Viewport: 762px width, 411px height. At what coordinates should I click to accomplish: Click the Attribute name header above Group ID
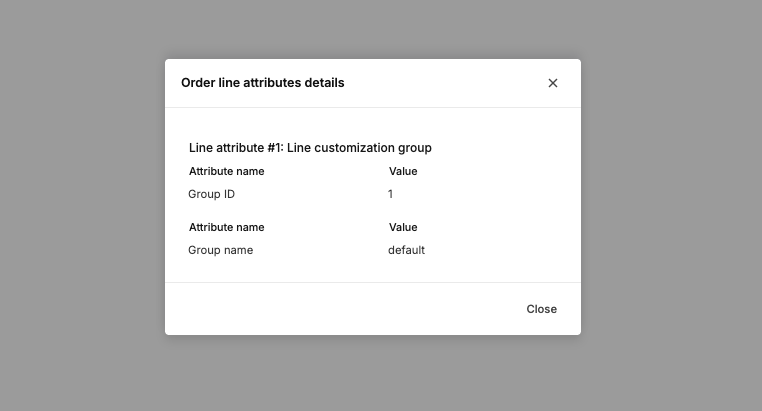(x=226, y=171)
